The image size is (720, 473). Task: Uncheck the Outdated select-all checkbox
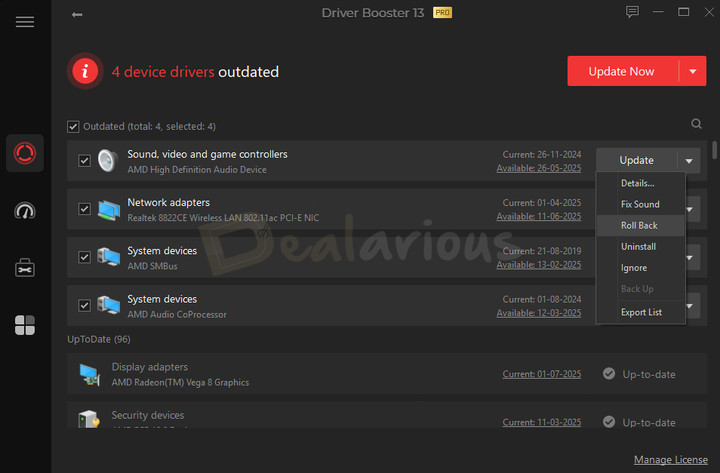tap(73, 127)
